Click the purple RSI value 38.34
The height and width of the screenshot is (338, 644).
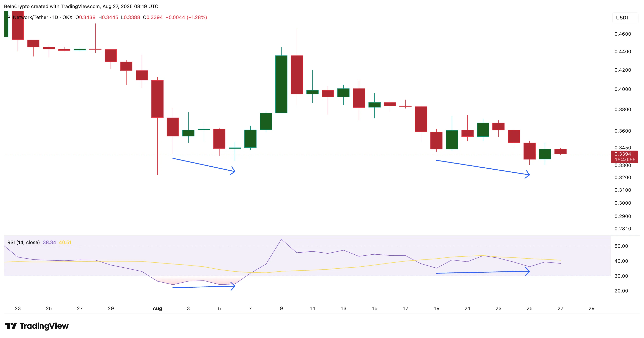(49, 242)
